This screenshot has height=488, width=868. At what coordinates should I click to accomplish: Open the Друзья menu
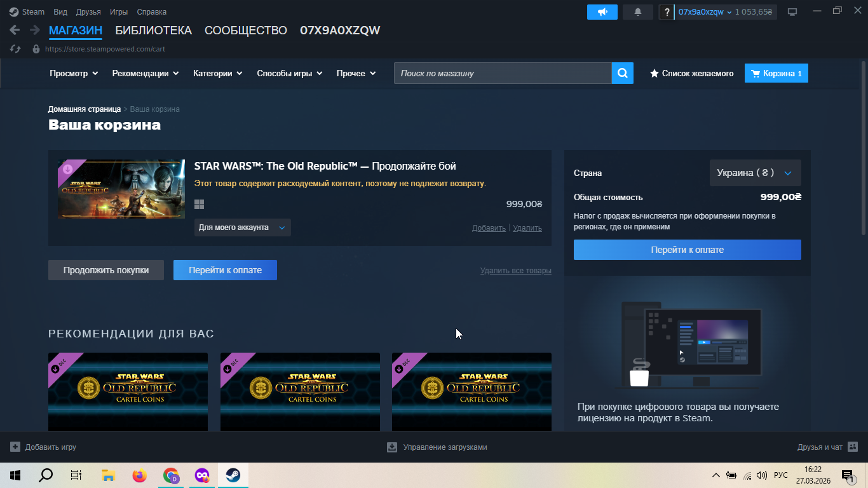coord(88,12)
